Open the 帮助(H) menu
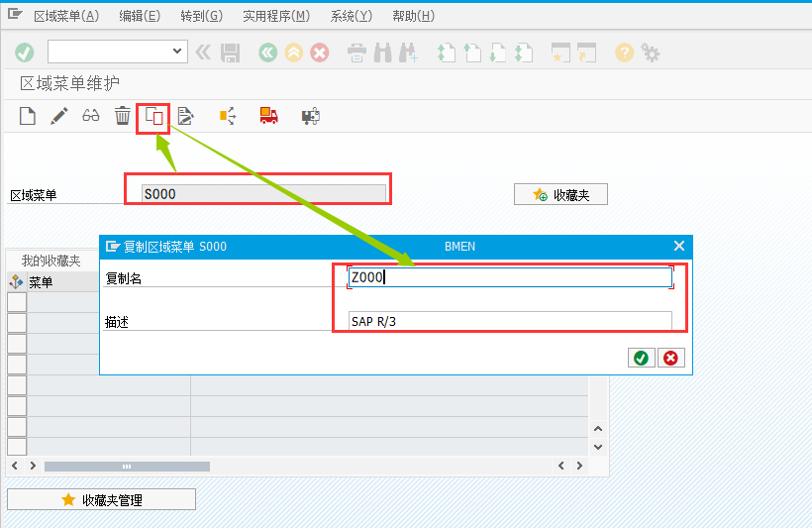This screenshot has width=812, height=528. (413, 16)
